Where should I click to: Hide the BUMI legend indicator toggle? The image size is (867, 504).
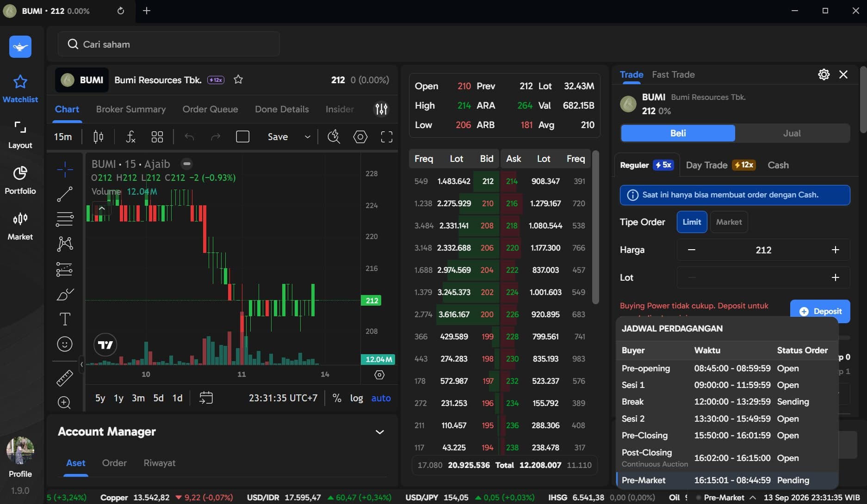[x=186, y=164]
